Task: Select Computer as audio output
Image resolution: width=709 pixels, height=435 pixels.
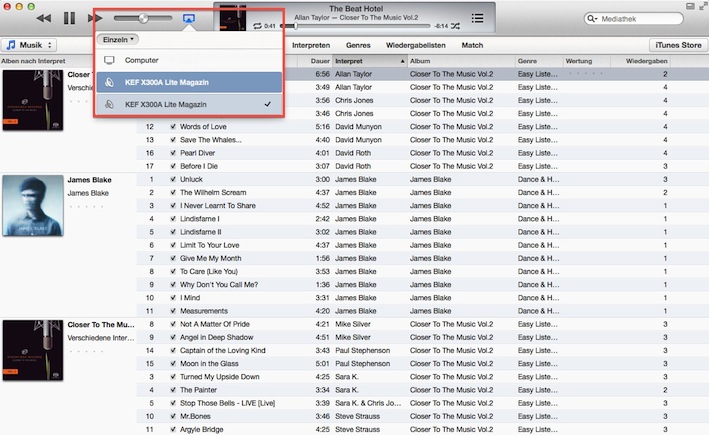Action: (x=189, y=60)
